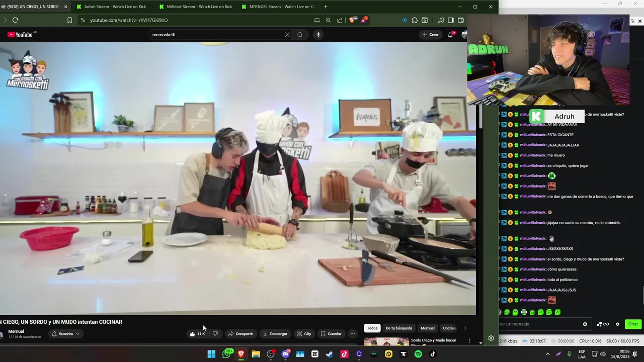Viewport: 644px width, 362px height.
Task: Close the UN CIEGO YouTube tab
Action: pos(64,7)
